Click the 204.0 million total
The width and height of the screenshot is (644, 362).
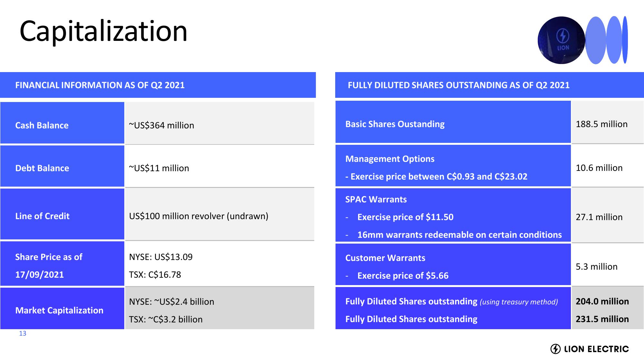pos(602,301)
